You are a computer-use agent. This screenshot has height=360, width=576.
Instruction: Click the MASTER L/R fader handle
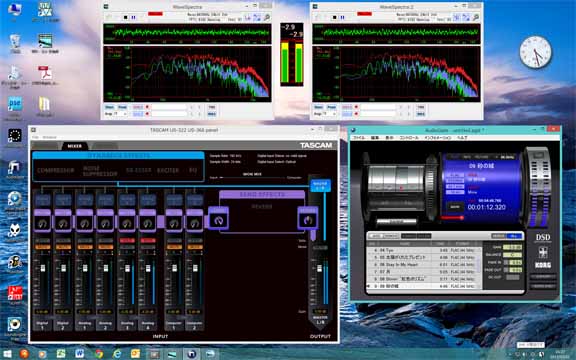[319, 268]
